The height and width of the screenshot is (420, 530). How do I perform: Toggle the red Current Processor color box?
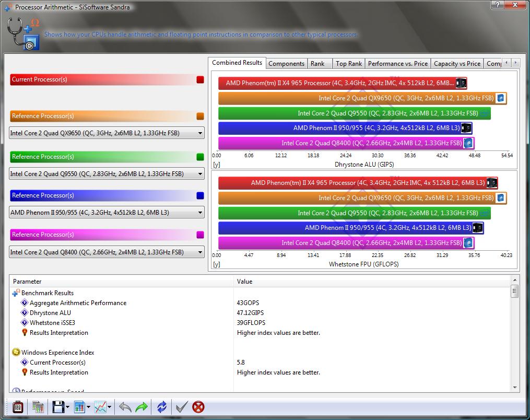coord(200,79)
